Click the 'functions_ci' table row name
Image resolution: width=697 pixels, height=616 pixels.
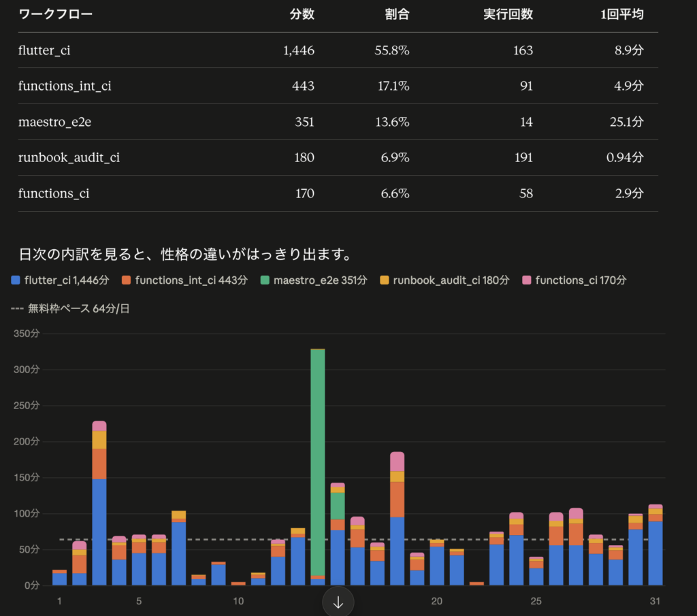(x=53, y=193)
